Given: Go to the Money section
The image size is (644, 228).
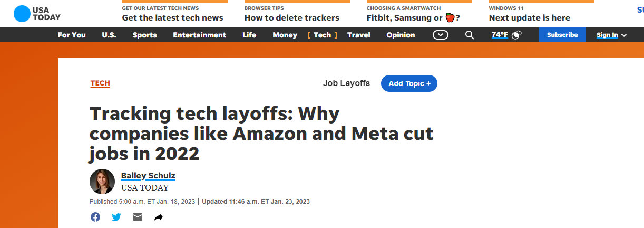Looking at the screenshot, I should 285,35.
